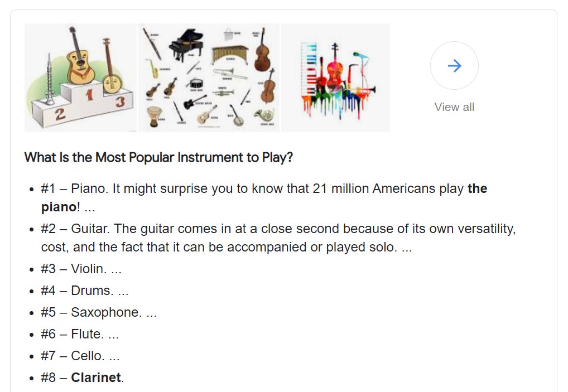Image resolution: width=568 pixels, height=392 pixels.
Task: Click the "View all" label
Action: [454, 107]
